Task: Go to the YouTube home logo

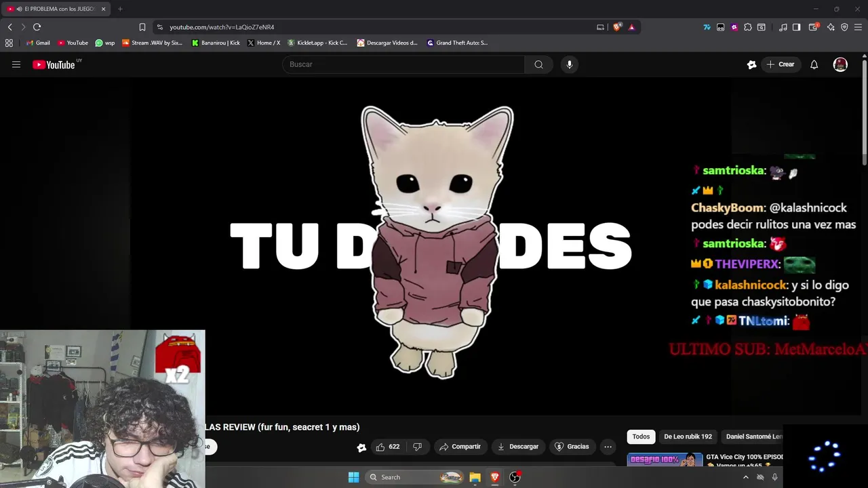Action: [x=54, y=64]
